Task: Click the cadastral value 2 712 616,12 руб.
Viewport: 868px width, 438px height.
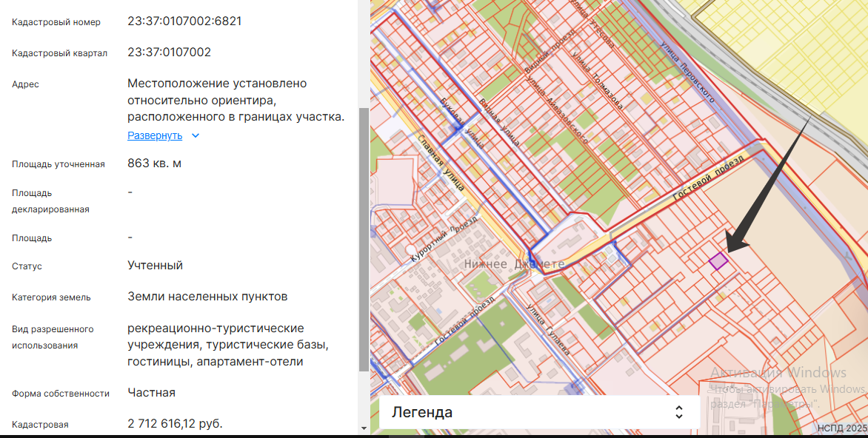Action: 175,423
